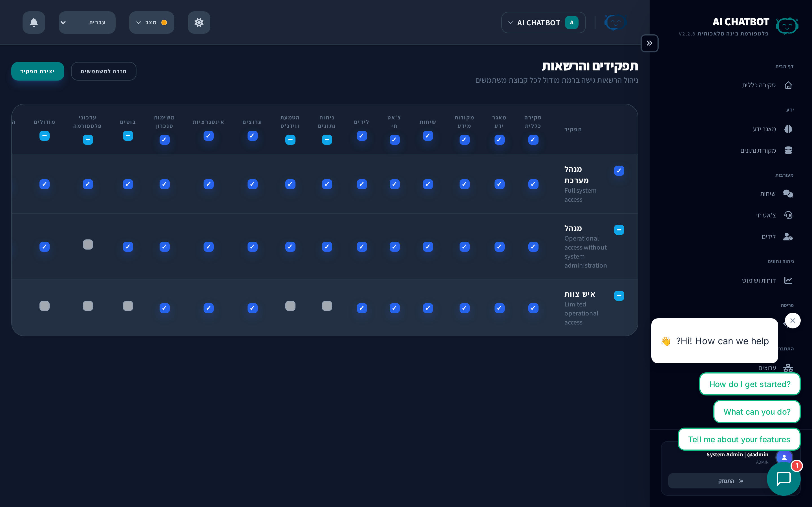This screenshot has height=507, width=812.
Task: Open the chat widget bubble icon
Action: (784, 479)
